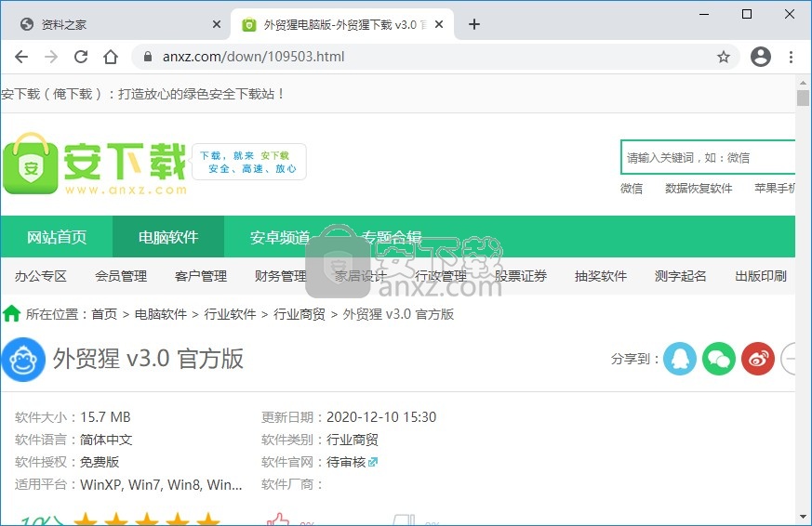Screen dimensions: 812x526
Task: Go back using the browser back arrow
Action: pos(21,57)
